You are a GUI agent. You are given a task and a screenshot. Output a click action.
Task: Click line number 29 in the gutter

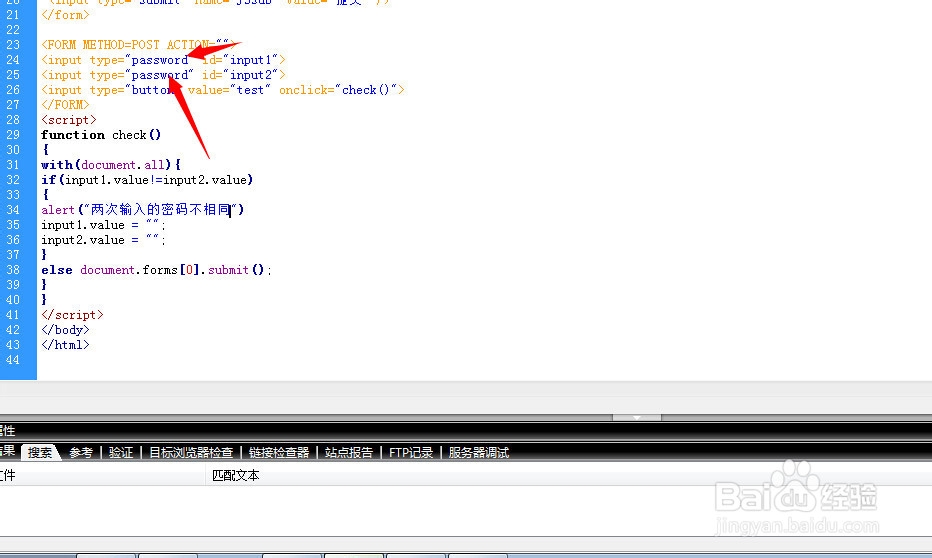tap(13, 135)
